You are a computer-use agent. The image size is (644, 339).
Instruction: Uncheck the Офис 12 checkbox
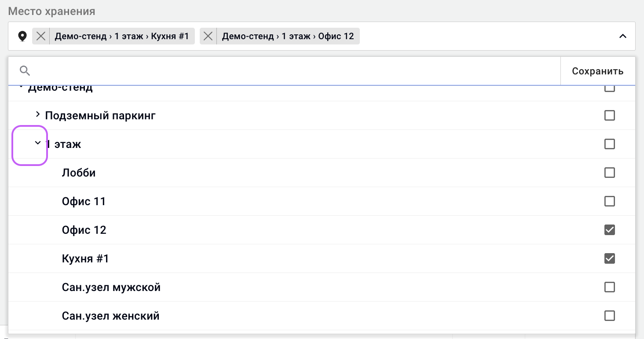tap(610, 230)
